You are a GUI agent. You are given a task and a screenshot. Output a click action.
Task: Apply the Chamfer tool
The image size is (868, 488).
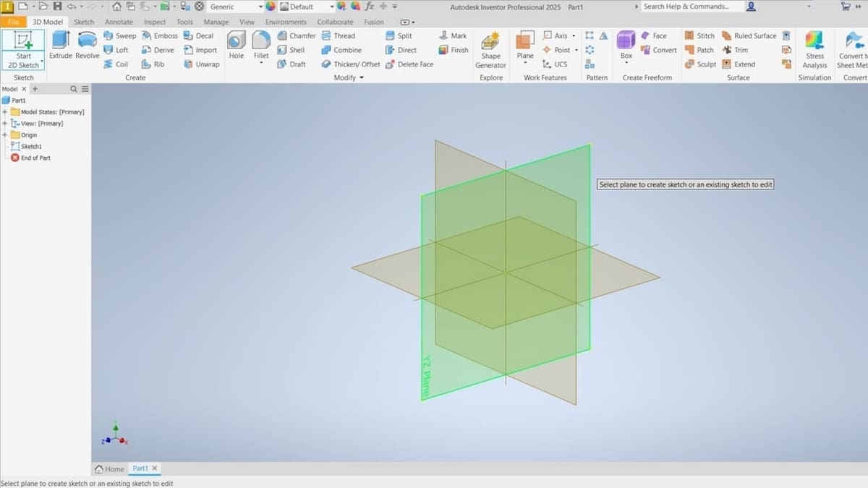pos(297,35)
